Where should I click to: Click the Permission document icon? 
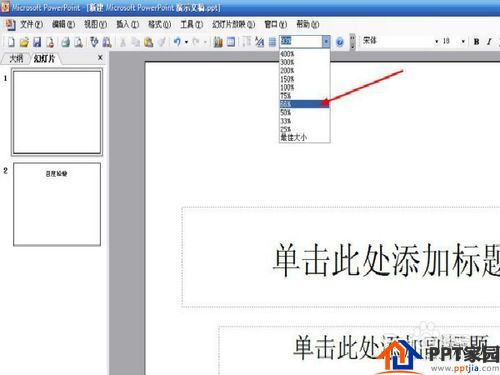coord(50,42)
